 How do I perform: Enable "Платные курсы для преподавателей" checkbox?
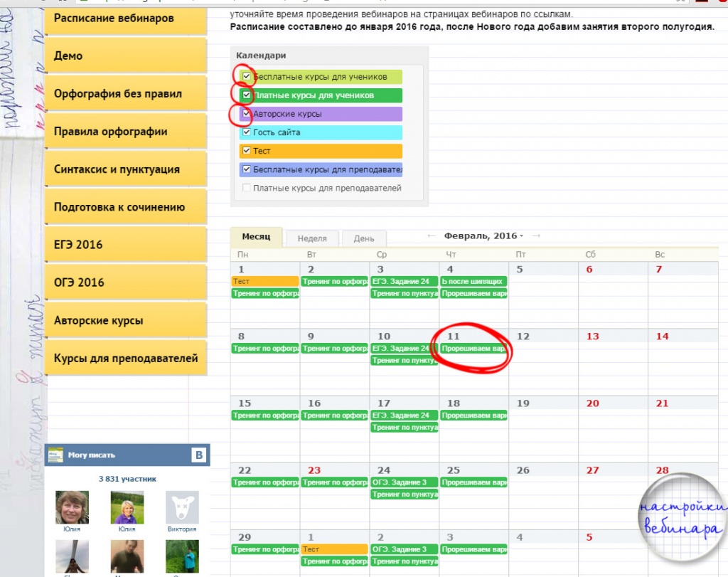pos(247,189)
